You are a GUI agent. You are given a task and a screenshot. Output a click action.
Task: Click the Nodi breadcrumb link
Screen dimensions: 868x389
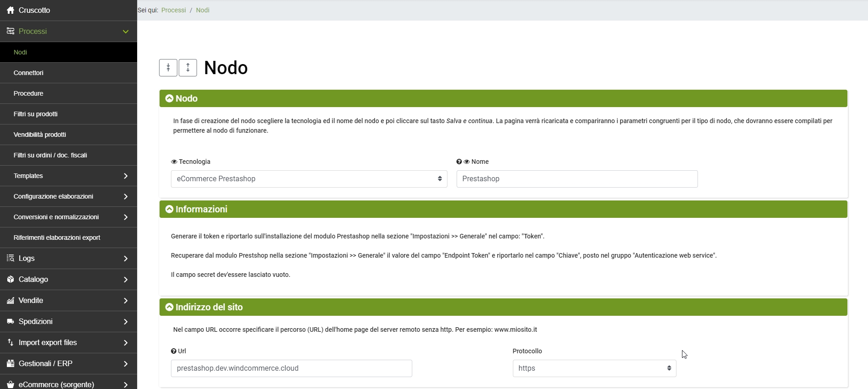(x=202, y=10)
